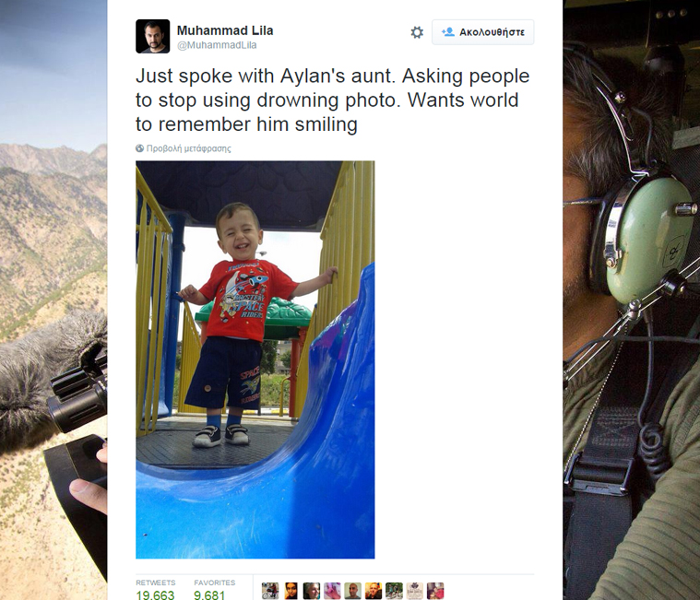Open the tweet options gear menu
This screenshot has width=700, height=600.
[x=417, y=32]
